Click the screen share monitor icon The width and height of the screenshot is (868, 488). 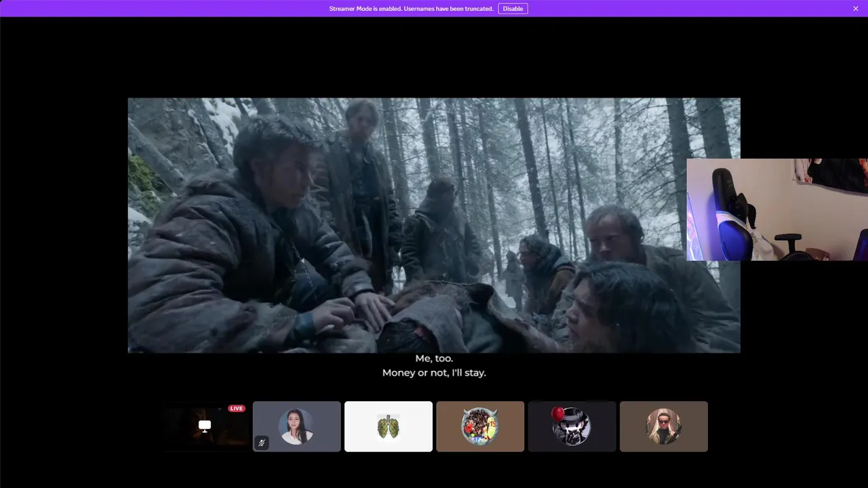pos(205,426)
